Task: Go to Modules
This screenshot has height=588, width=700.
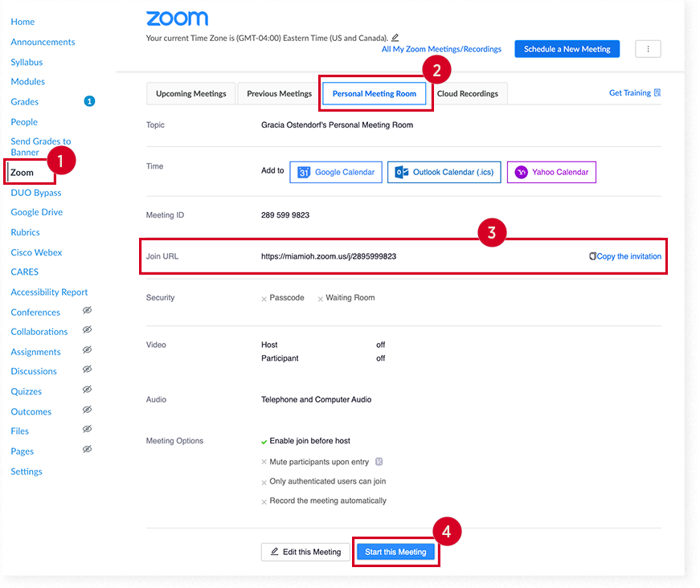Action: tap(27, 82)
